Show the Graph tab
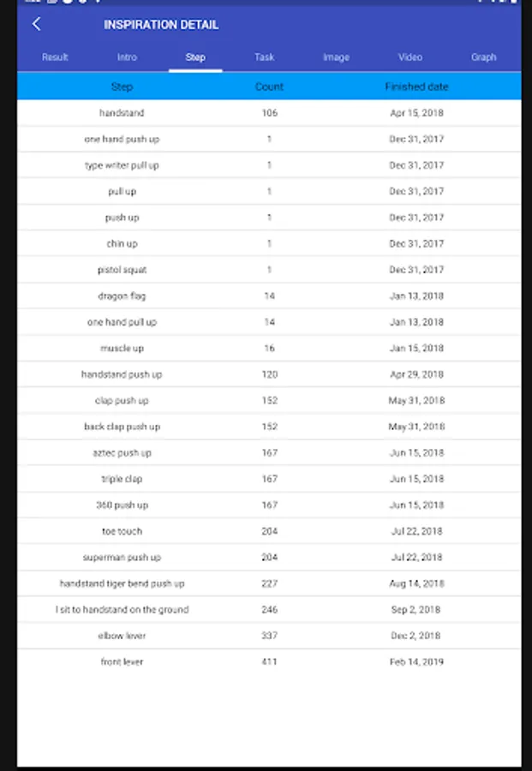The width and height of the screenshot is (532, 771). click(x=483, y=57)
